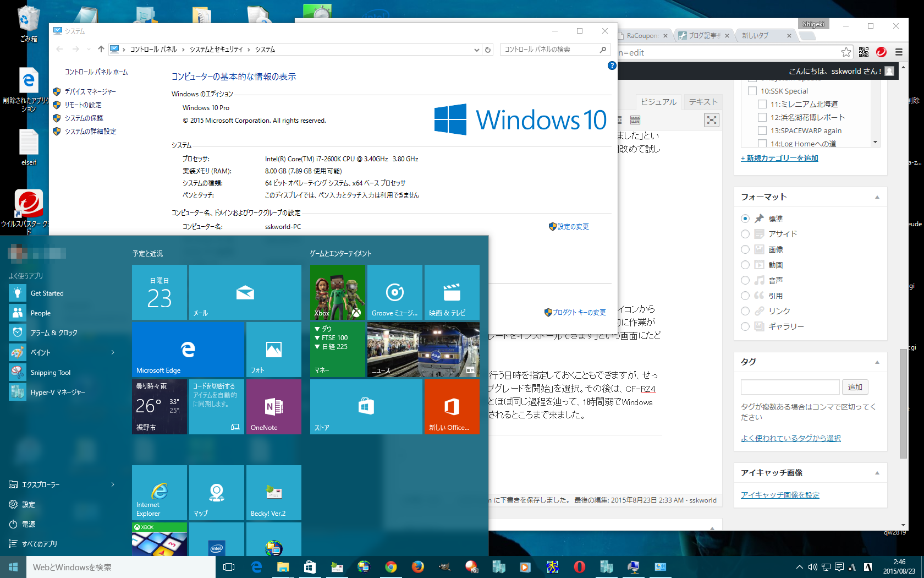The width and height of the screenshot is (924, 578).
Task: Switch to the ビジュアル editor tab
Action: coord(658,102)
